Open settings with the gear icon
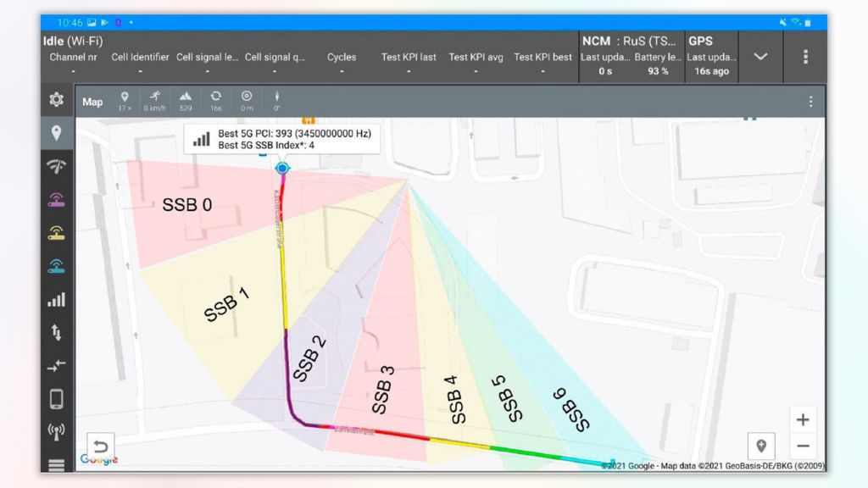868x488 pixels. pyautogui.click(x=57, y=99)
